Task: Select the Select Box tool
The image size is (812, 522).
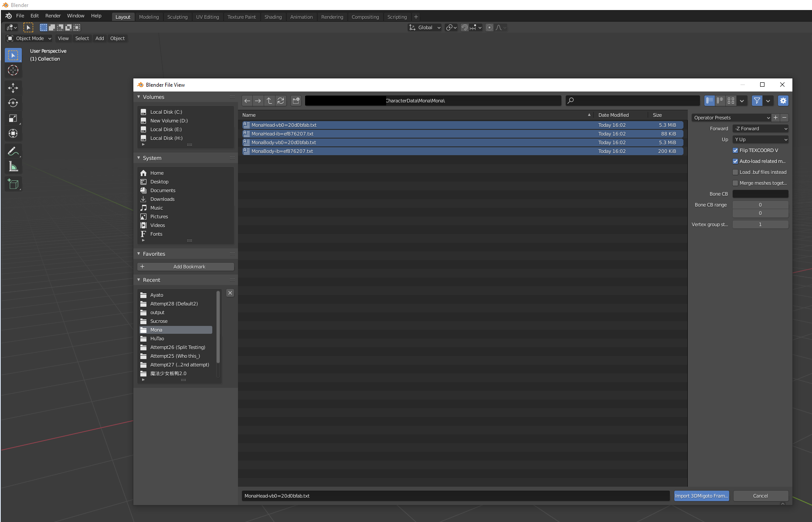Action: [13, 55]
